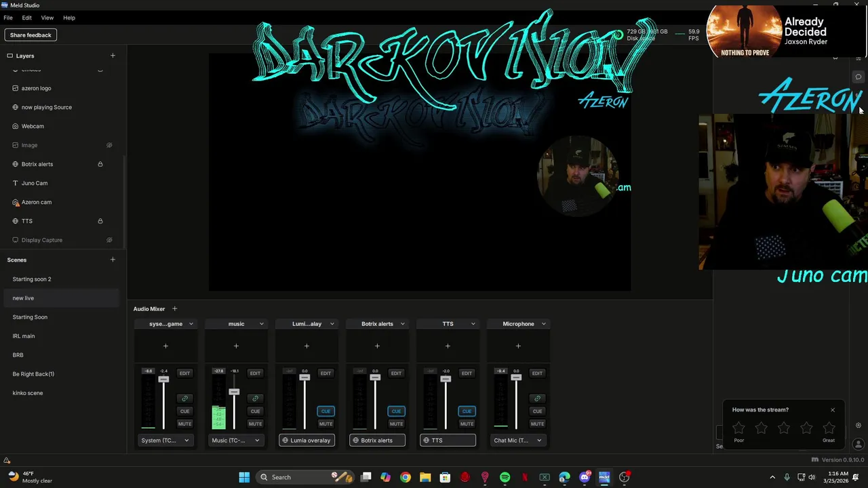The image size is (868, 488).
Task: Open Spotify from the taskbar
Action: [x=505, y=477]
